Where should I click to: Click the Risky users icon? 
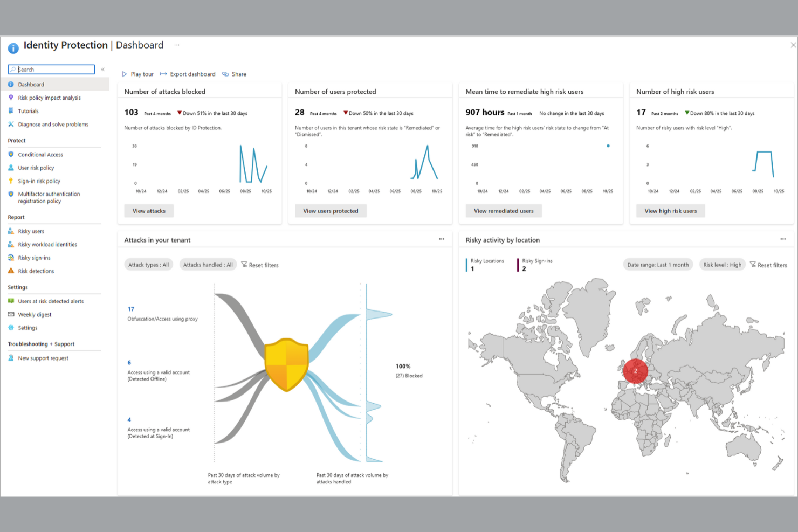[x=11, y=231]
